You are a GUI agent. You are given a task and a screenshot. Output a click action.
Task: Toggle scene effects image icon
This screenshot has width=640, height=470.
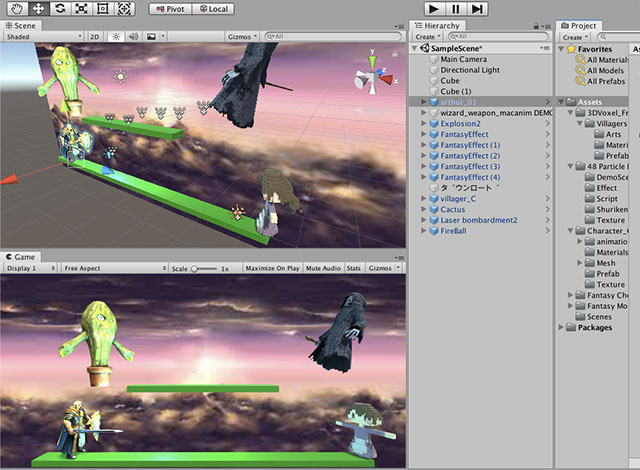click(151, 37)
